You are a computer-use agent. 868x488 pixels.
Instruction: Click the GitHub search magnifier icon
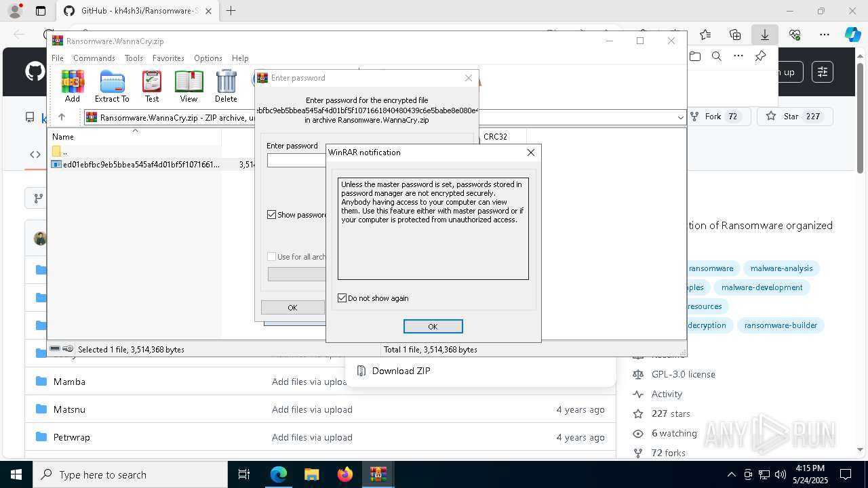[717, 57]
